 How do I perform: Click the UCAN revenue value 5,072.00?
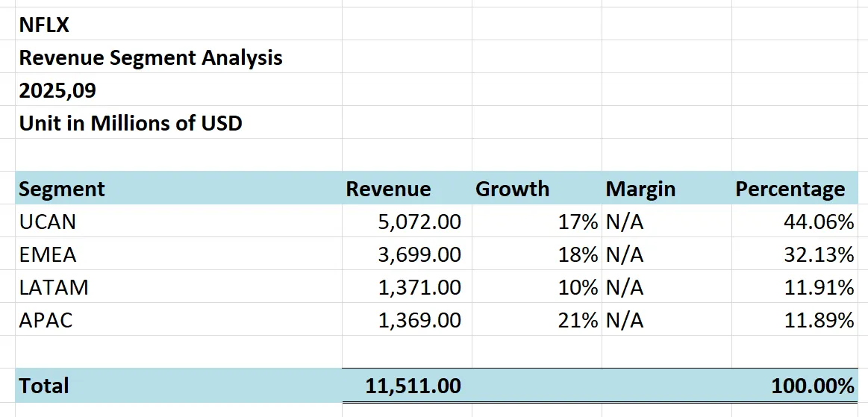[419, 222]
